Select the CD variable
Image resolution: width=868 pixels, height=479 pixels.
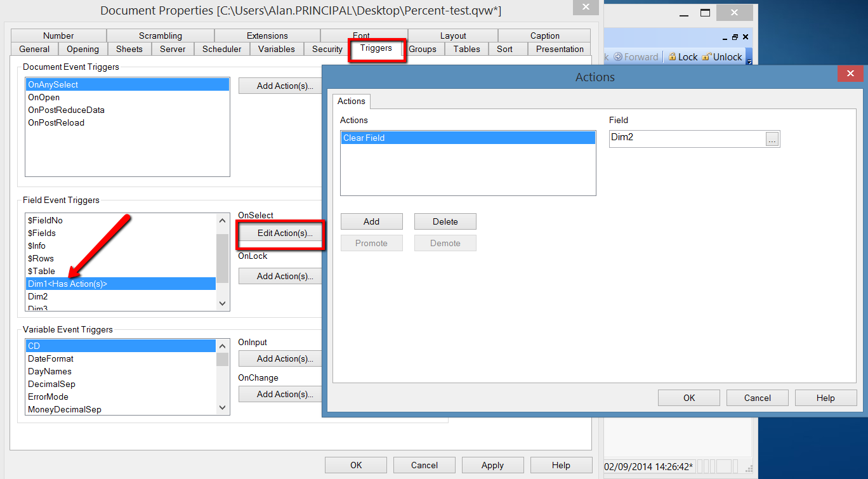click(121, 346)
